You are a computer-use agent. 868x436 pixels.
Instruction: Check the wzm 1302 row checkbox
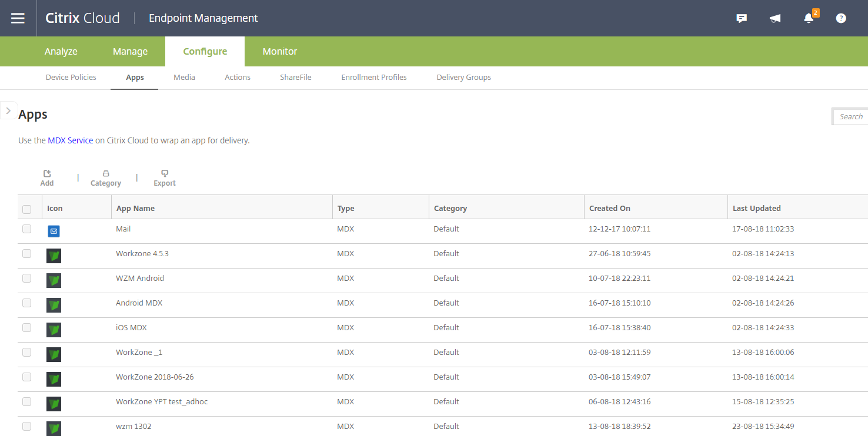26,426
